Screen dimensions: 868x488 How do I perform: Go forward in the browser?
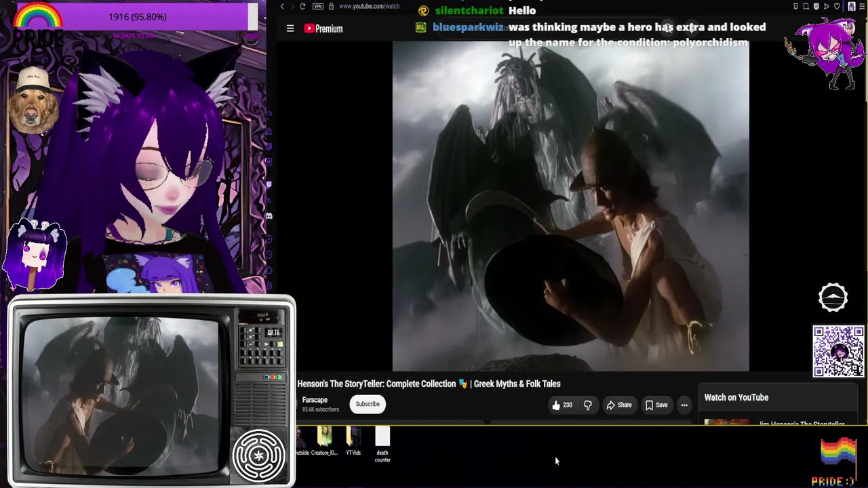pos(292,7)
